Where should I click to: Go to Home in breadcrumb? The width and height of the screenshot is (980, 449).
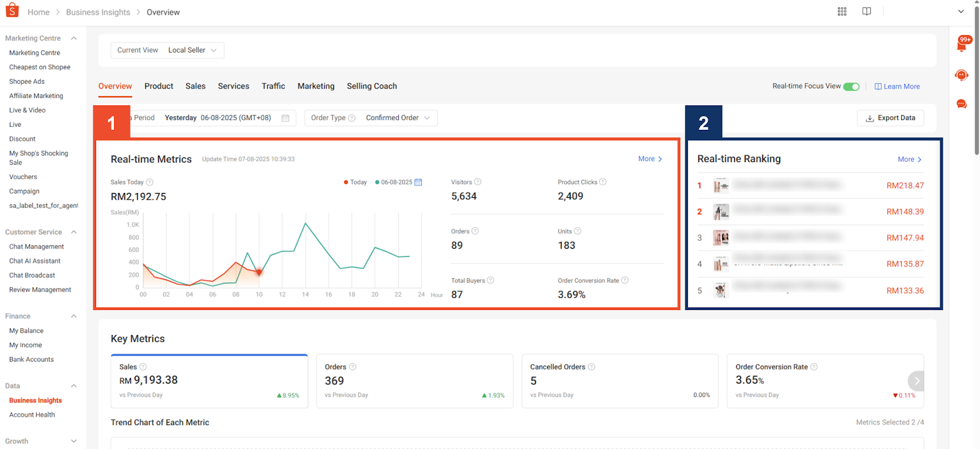coord(39,12)
